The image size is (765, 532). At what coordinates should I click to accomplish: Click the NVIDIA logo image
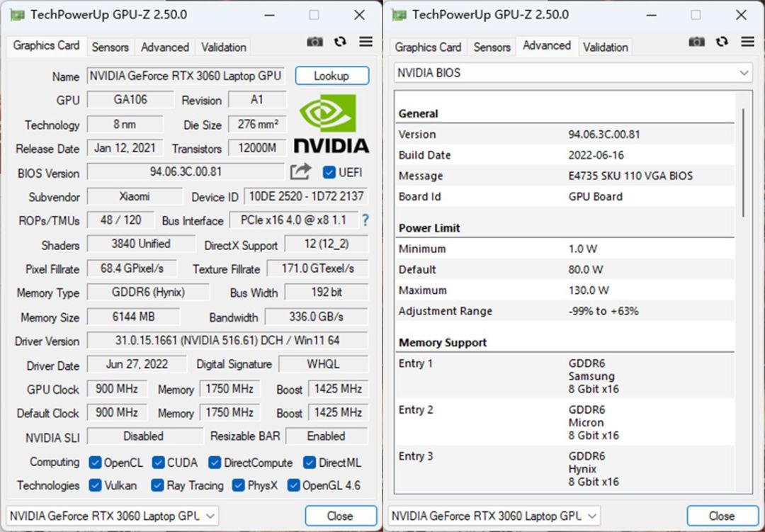(x=331, y=124)
